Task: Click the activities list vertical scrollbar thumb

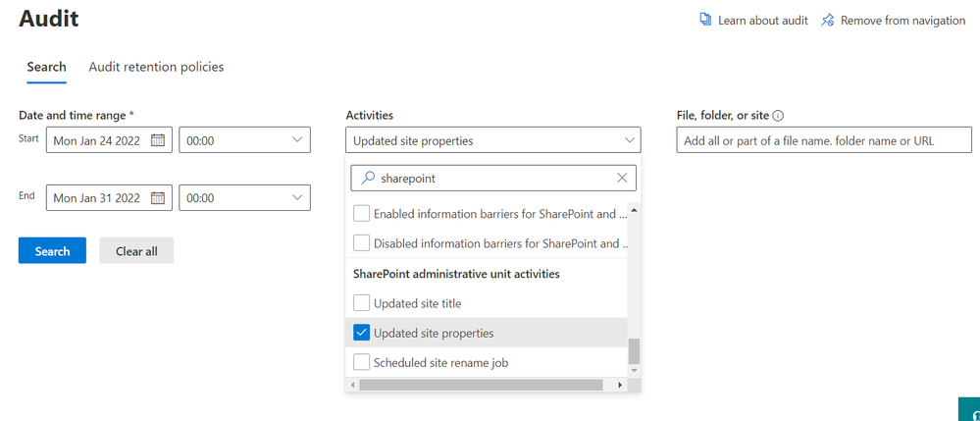Action: [x=634, y=350]
